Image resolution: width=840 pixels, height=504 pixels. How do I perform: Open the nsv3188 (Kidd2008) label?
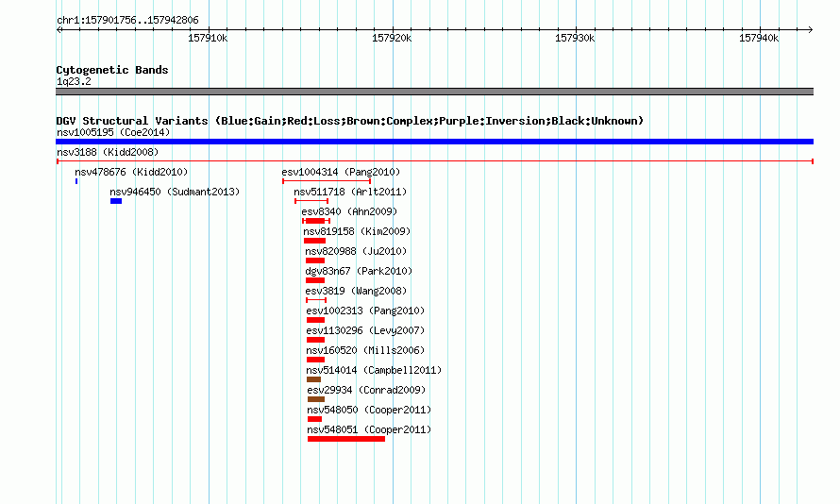point(108,152)
